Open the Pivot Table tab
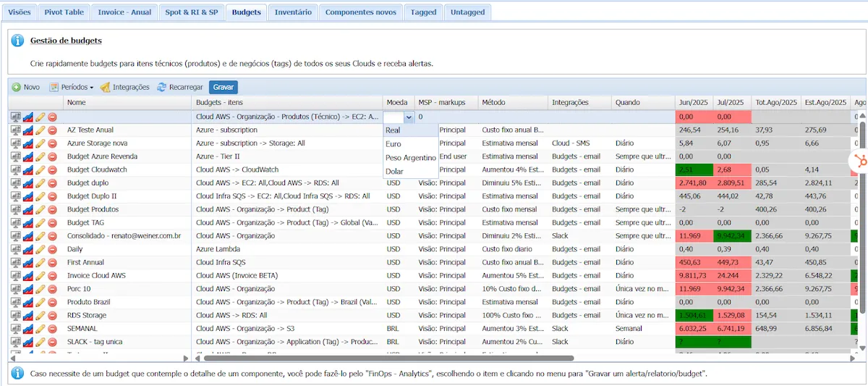Viewport: 868px width, 386px height. pyautogui.click(x=64, y=12)
